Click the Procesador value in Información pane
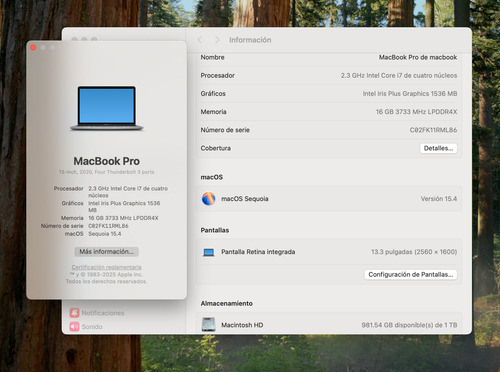Viewport: 500px width, 372px height. pyautogui.click(x=399, y=76)
